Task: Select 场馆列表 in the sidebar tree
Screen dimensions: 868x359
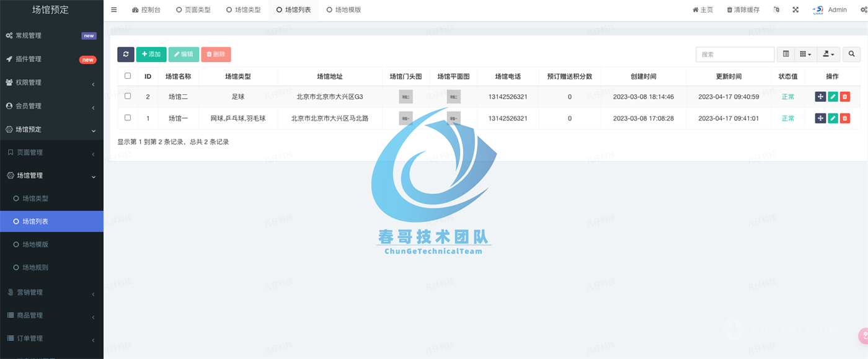Action: click(51, 221)
